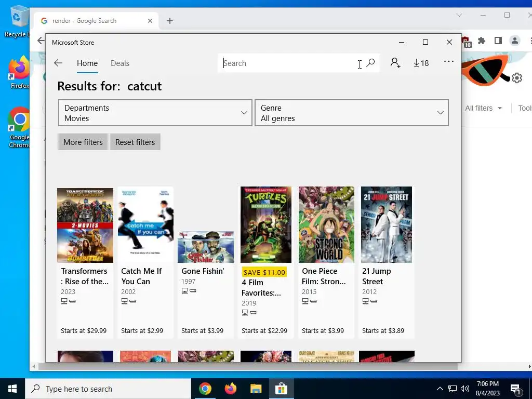Toggle Chrome's side panel icon
The image size is (532, 399).
point(498,41)
